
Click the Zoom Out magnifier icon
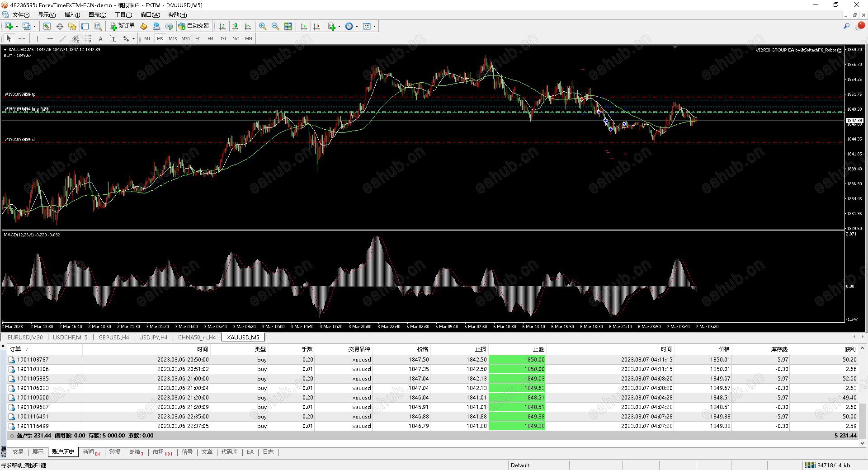[x=275, y=26]
